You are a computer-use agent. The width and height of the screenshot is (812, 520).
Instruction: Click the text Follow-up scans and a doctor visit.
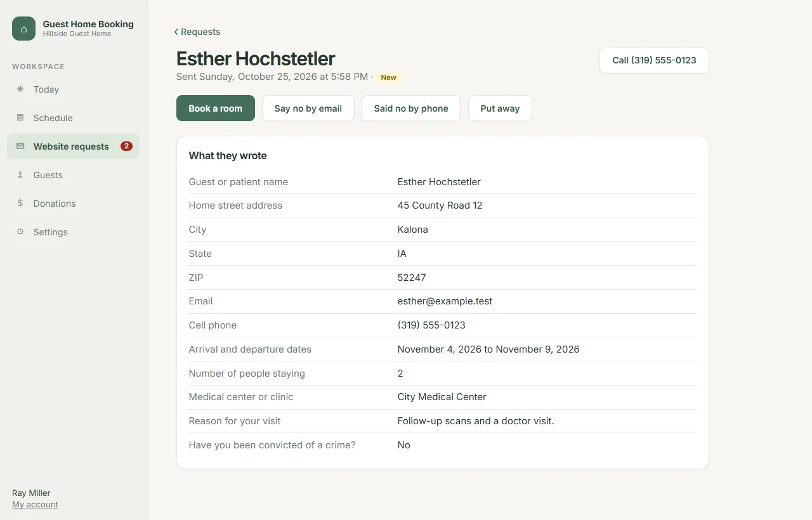coord(476,421)
